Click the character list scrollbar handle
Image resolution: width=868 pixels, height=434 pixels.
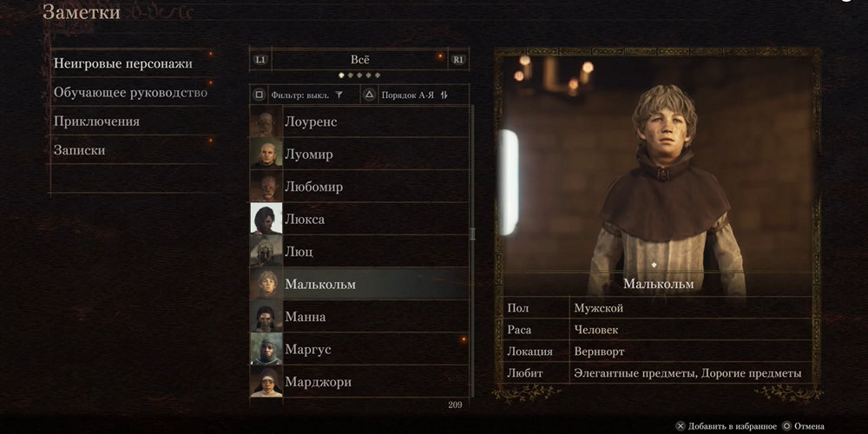[472, 233]
